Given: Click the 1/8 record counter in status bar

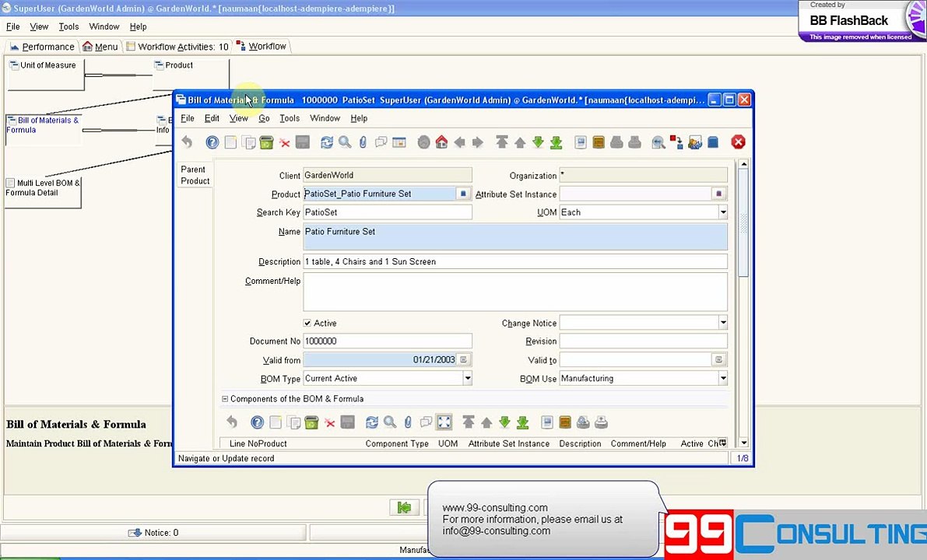Looking at the screenshot, I should coord(743,458).
